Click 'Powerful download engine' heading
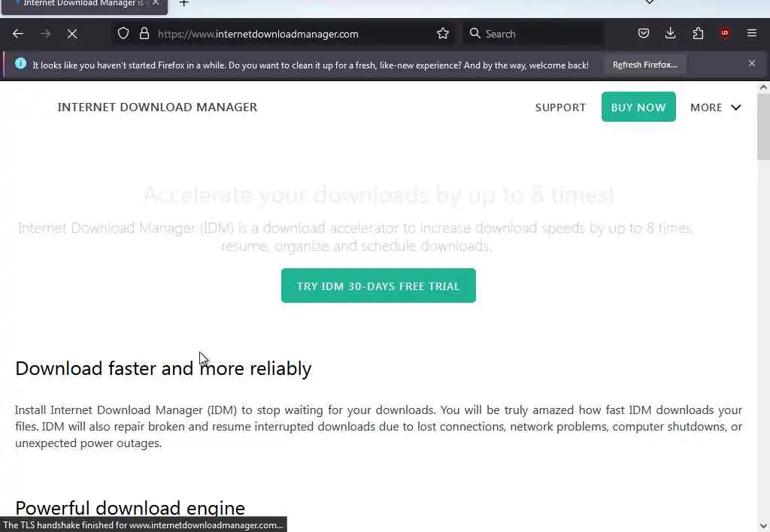770x532 pixels. pos(130,509)
